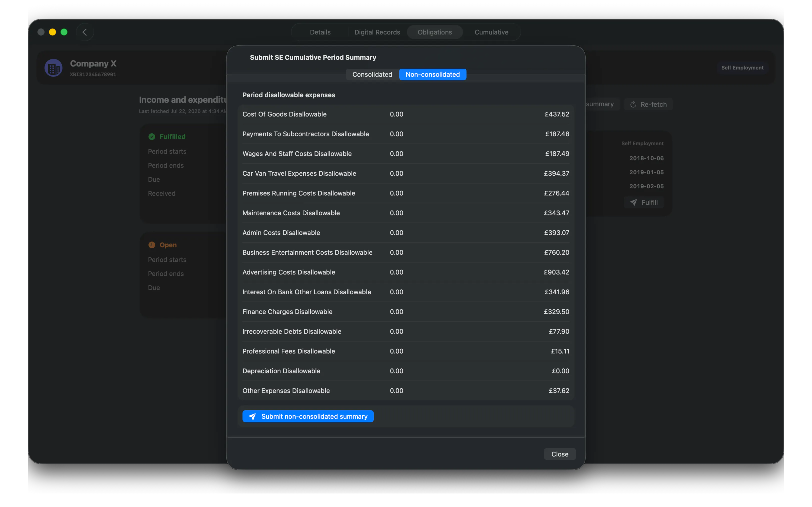The height and width of the screenshot is (507, 812).
Task: Click the green macOS window zoom button
Action: click(64, 32)
